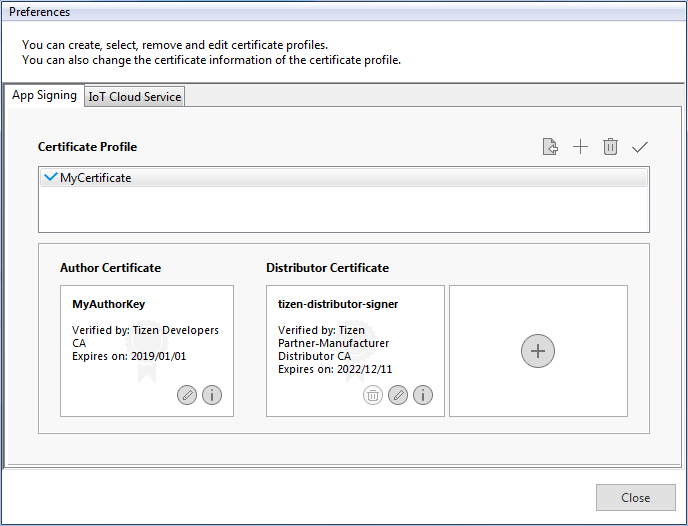
Task: Add a second distributor certificate
Action: (538, 351)
